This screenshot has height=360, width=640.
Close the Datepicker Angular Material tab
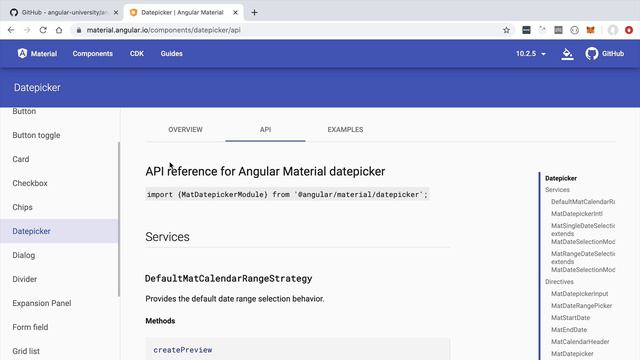236,13
